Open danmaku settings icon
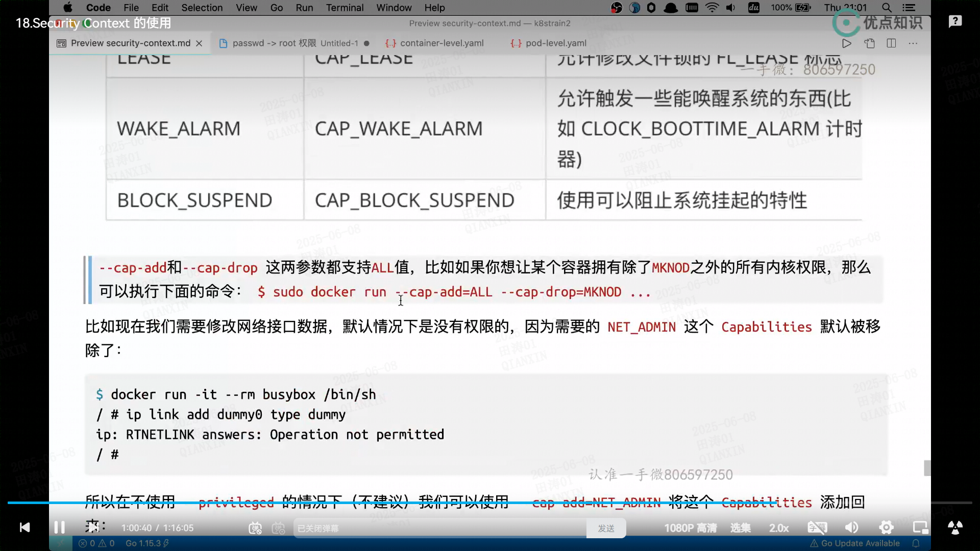980x551 pixels. pyautogui.click(x=278, y=528)
